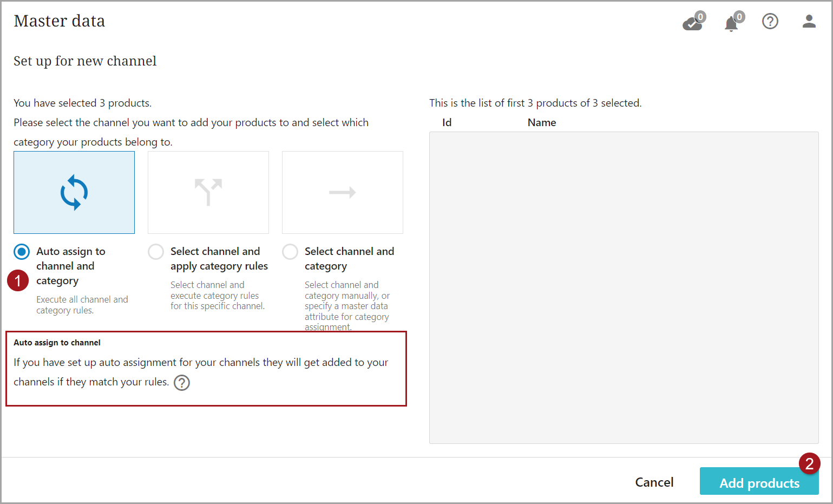The height and width of the screenshot is (504, 833).
Task: Open help icon beside auto assignment text
Action: tap(182, 383)
